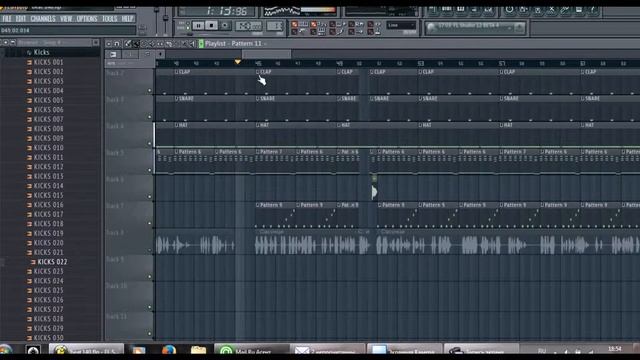The height and width of the screenshot is (360, 640).
Task: Toggle mute dot on Track 4
Action: tap(150, 144)
